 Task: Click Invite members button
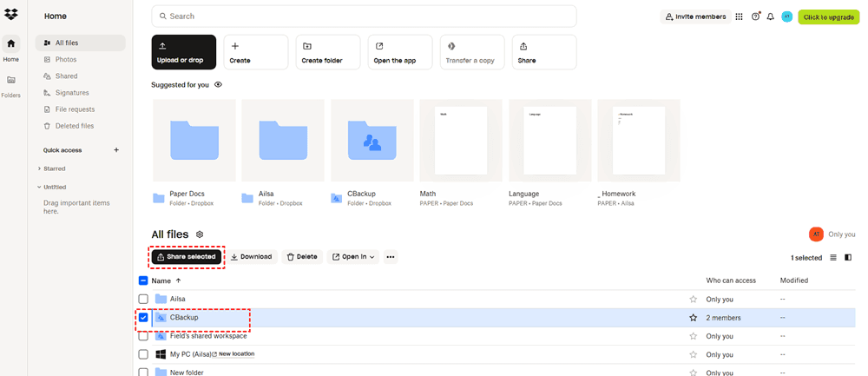tap(695, 16)
